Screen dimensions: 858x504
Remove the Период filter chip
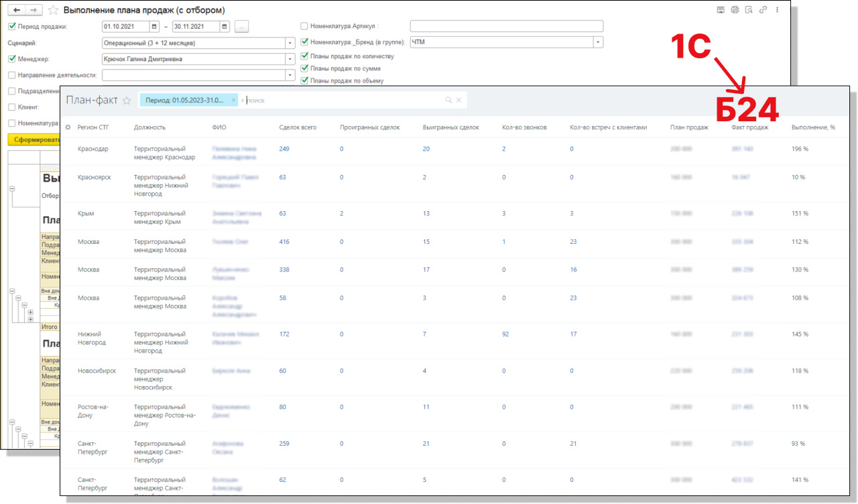pyautogui.click(x=233, y=100)
